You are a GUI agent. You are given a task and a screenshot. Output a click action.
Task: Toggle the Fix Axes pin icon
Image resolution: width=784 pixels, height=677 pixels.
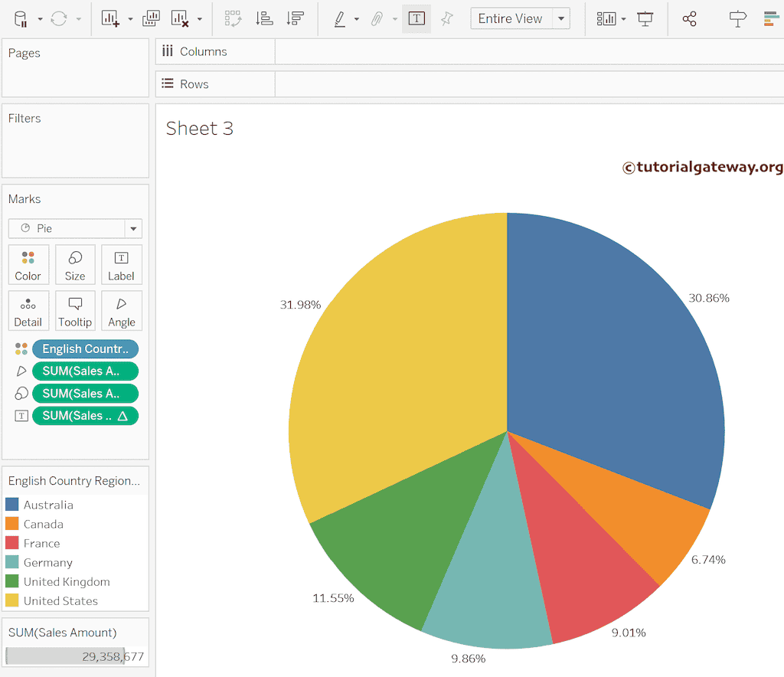(447, 18)
